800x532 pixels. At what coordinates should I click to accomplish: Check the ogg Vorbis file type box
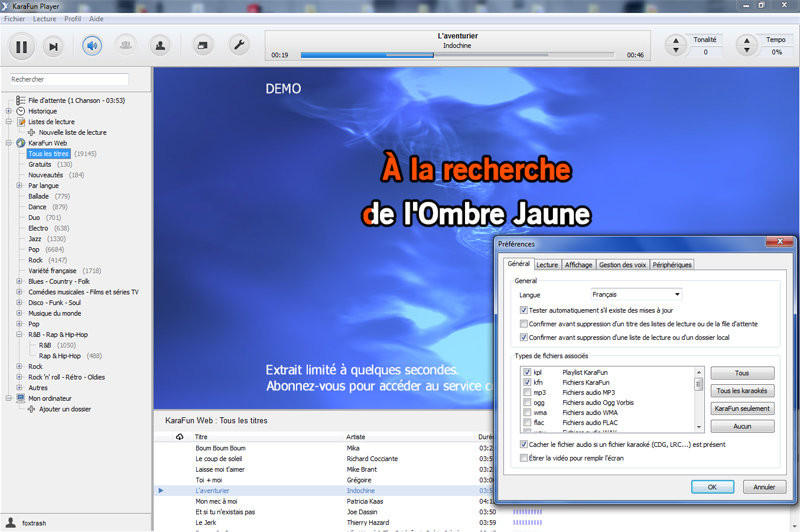pos(527,402)
